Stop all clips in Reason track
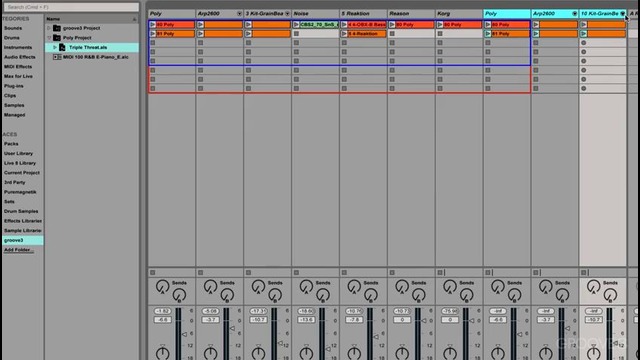This screenshot has width=640, height=360. pos(392,272)
